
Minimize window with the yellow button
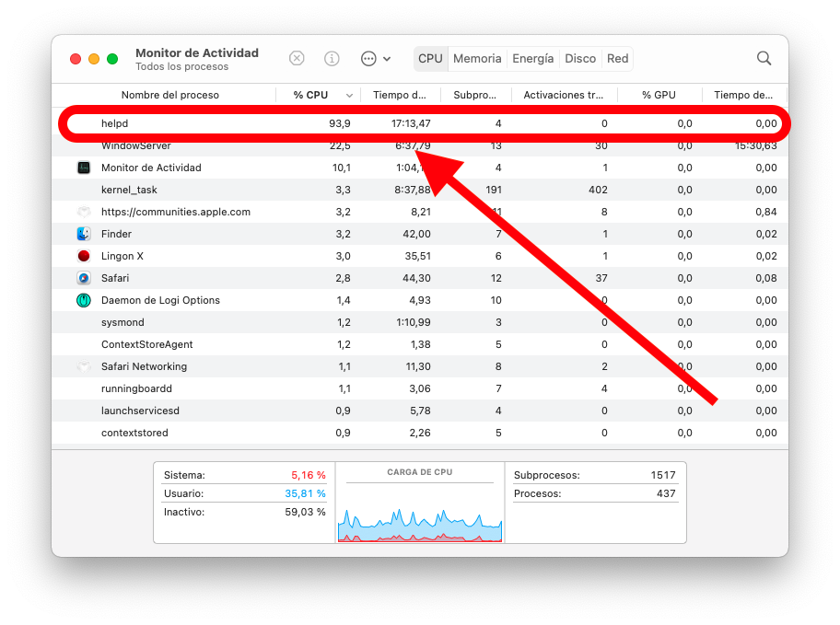tap(94, 59)
